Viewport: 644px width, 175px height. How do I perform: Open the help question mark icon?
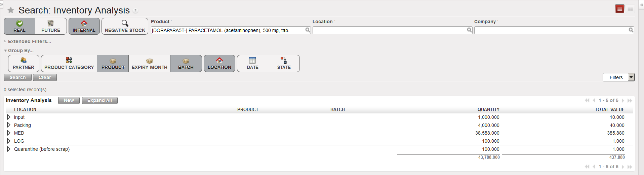point(135,11)
